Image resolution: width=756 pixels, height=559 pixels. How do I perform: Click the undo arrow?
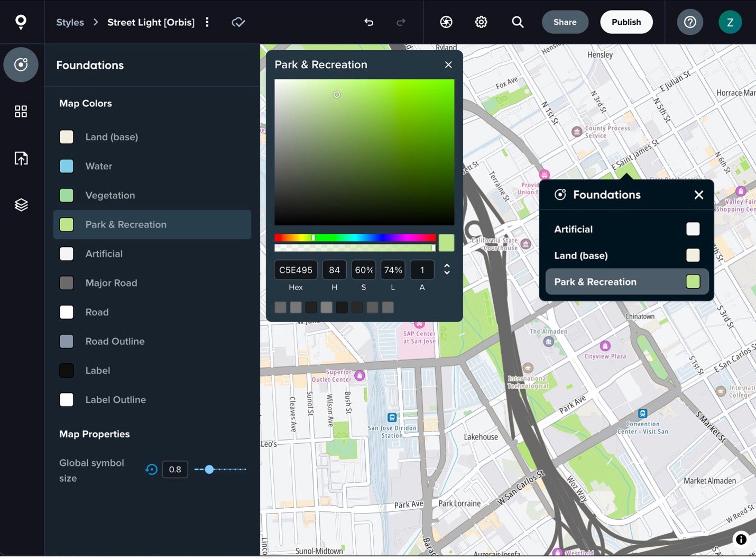click(x=368, y=22)
